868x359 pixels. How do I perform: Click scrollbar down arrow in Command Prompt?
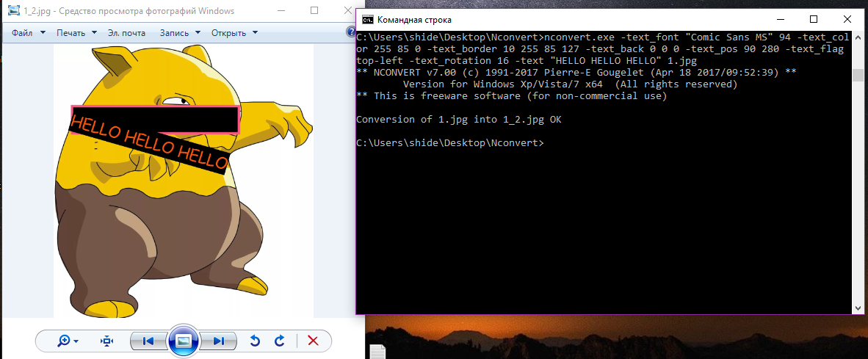point(858,308)
